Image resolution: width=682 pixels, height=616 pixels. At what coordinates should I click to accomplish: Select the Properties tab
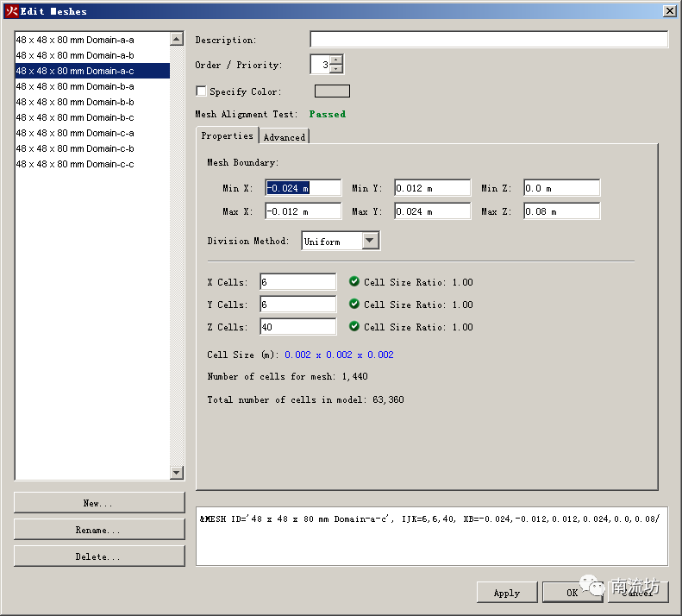[x=227, y=135]
